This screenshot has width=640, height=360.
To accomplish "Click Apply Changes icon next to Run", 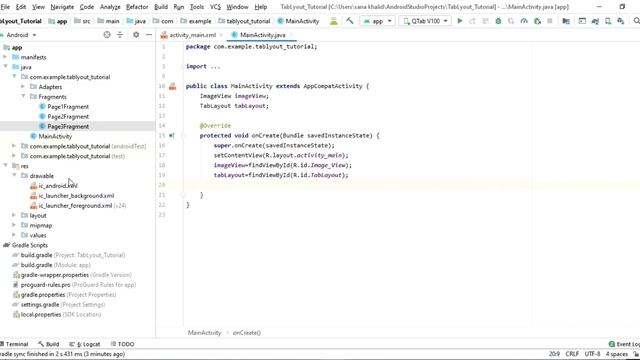I will tap(472, 21).
